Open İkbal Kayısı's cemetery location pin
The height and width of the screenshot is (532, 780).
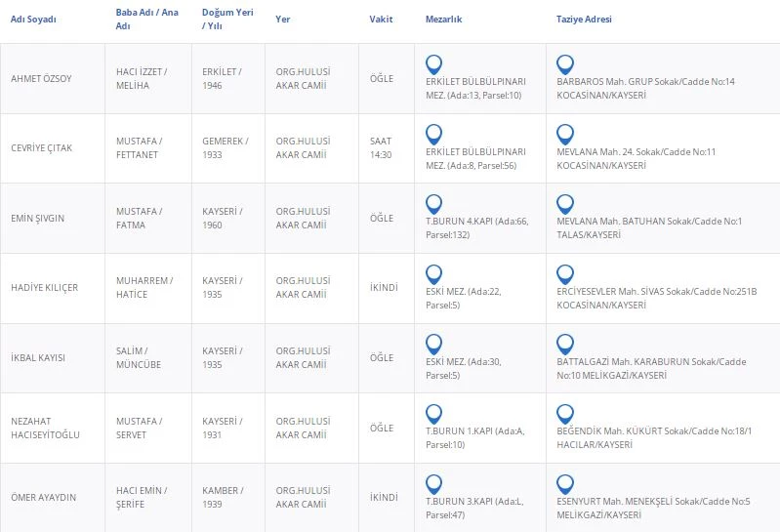pos(434,344)
